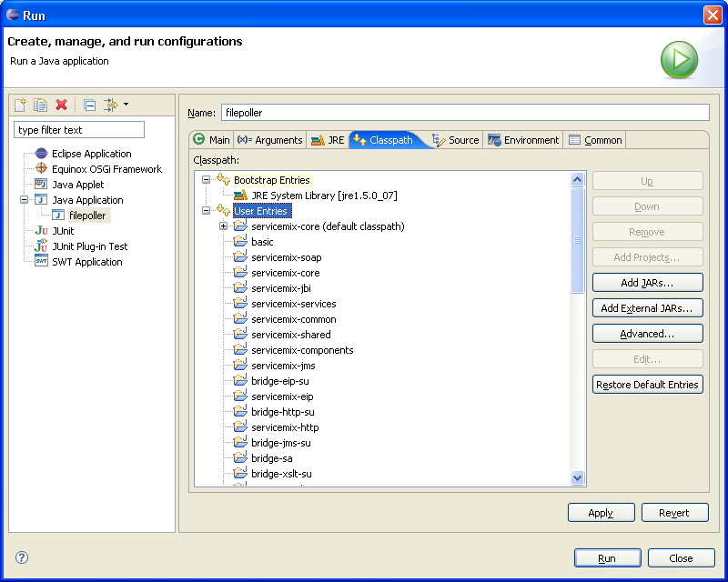Click the Add External JARs button
The image size is (728, 582).
pyautogui.click(x=647, y=308)
